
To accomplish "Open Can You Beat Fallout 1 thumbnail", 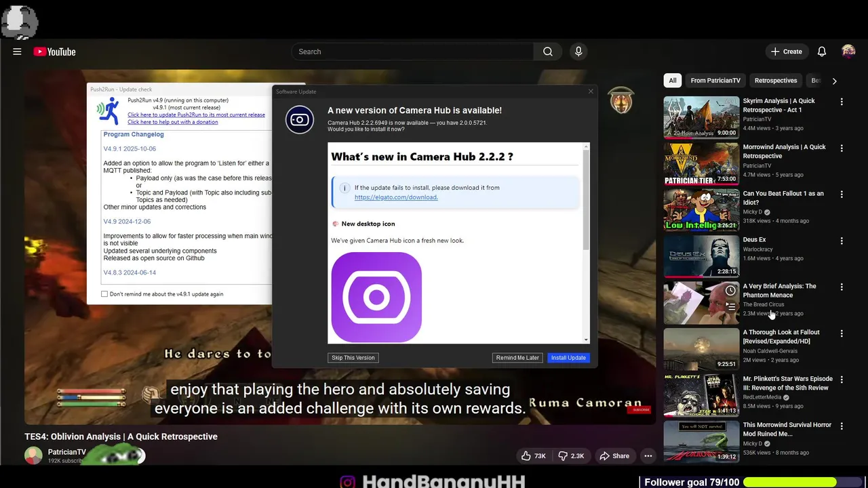I will click(x=701, y=210).
